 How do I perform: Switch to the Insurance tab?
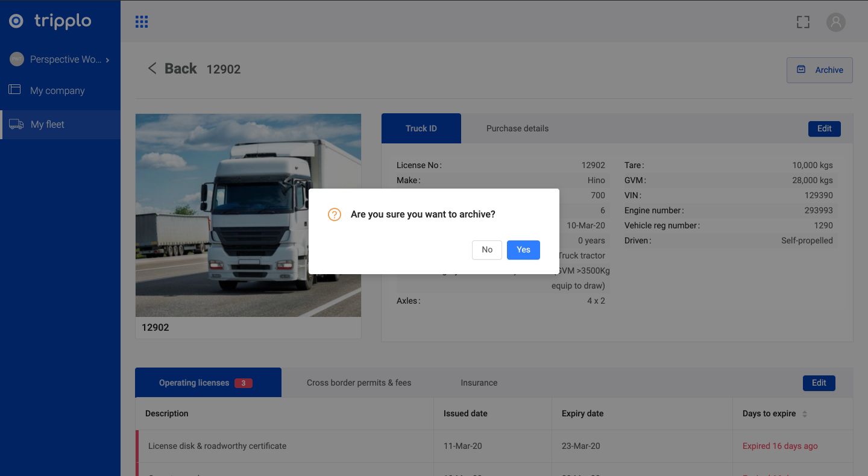click(479, 383)
